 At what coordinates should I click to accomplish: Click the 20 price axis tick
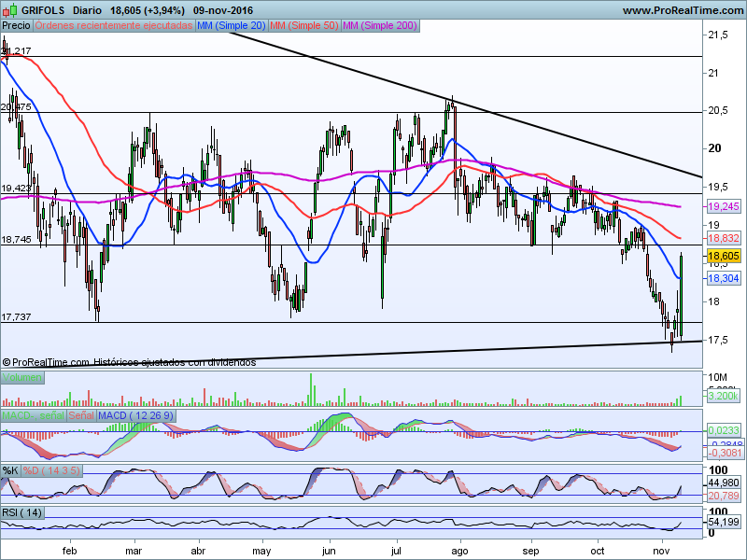(714, 148)
